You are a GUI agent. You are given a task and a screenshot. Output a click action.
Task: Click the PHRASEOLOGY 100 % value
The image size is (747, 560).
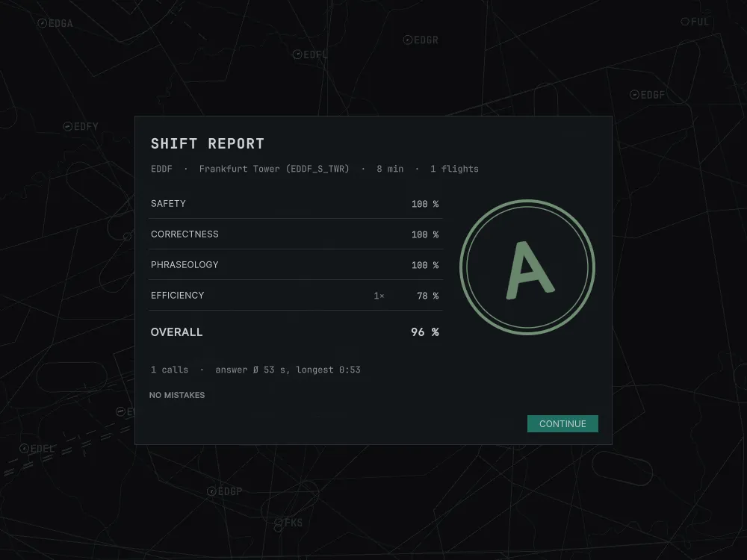pos(425,265)
